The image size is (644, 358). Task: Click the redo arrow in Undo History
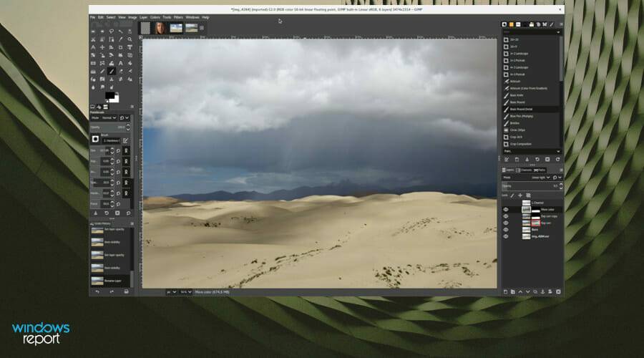coord(112,291)
